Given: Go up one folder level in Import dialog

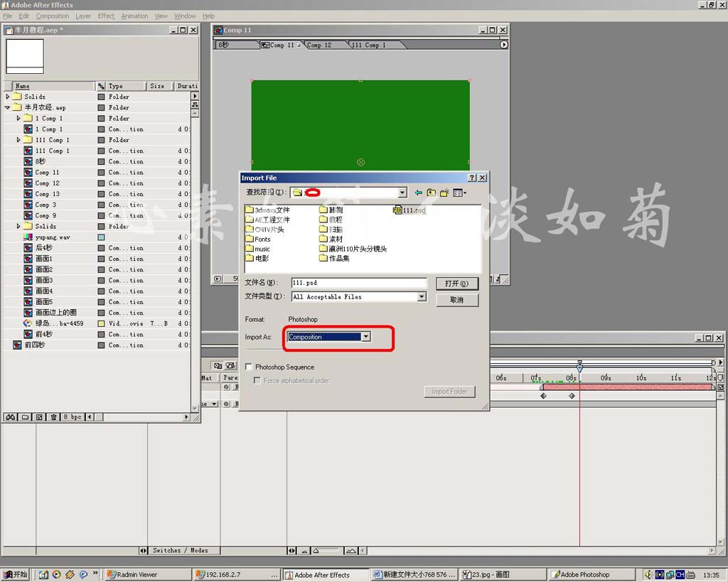Looking at the screenshot, I should pos(432,192).
